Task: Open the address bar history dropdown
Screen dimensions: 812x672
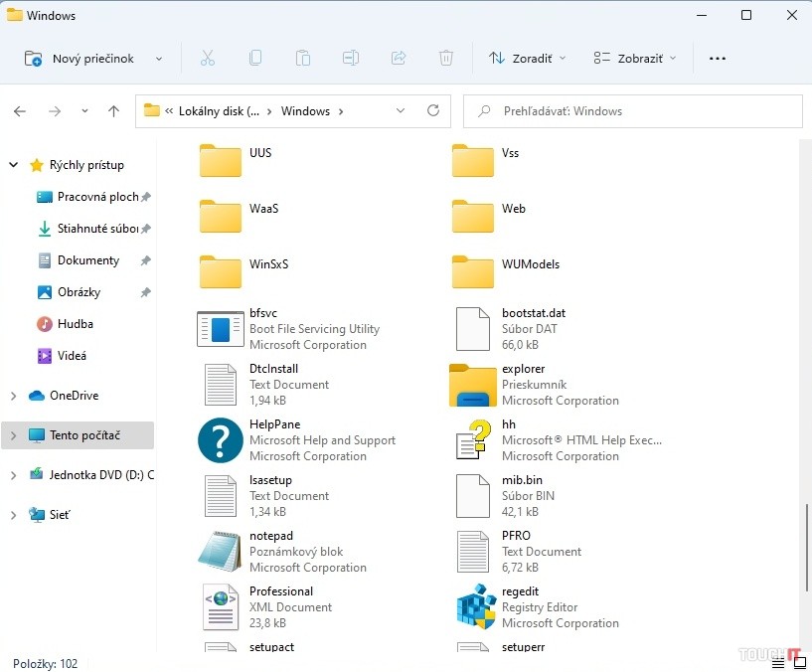Action: [401, 111]
